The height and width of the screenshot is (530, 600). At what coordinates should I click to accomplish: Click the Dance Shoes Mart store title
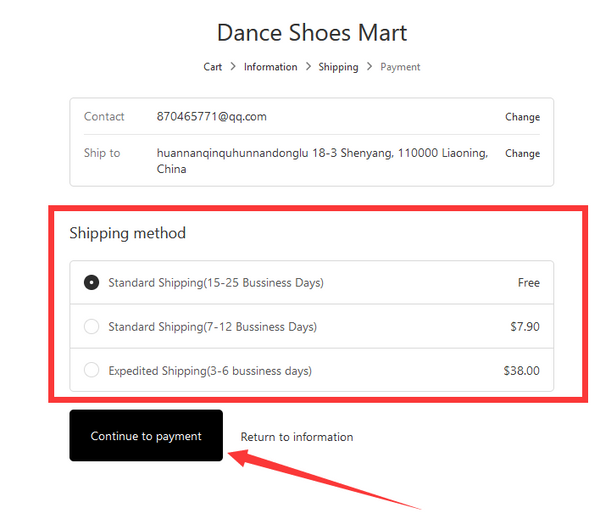tap(312, 33)
